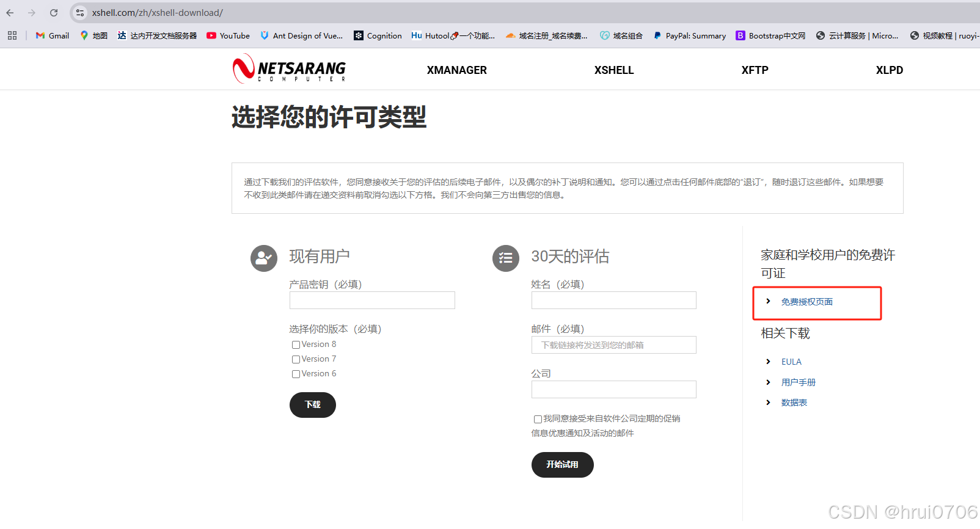The height and width of the screenshot is (529, 980).
Task: Open the 视频教程 ruoyi bookmark
Action: [945, 35]
